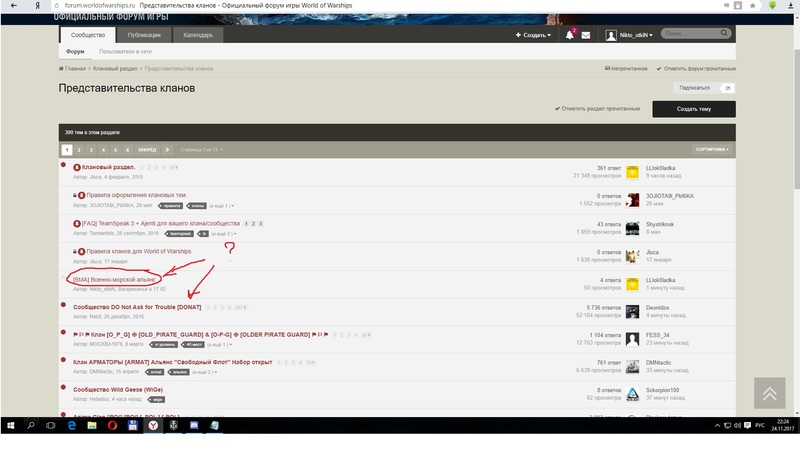Go to page 6 in pagination
The image size is (800, 450).
pyautogui.click(x=128, y=149)
